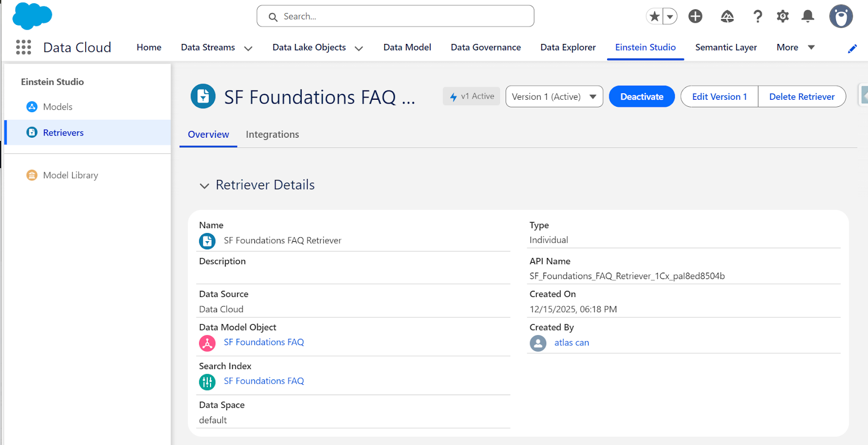Click the pencil icon to edit navigation
The image size is (868, 445).
pos(852,49)
